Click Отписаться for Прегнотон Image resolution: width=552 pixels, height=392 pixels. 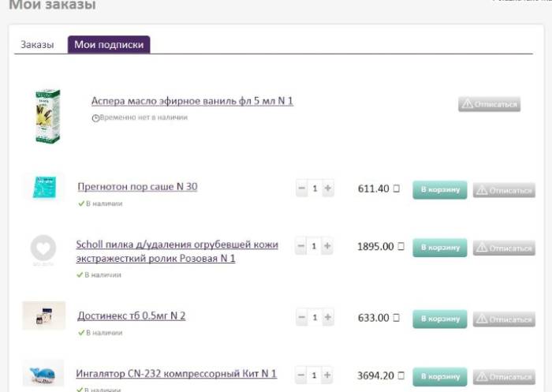tap(504, 190)
